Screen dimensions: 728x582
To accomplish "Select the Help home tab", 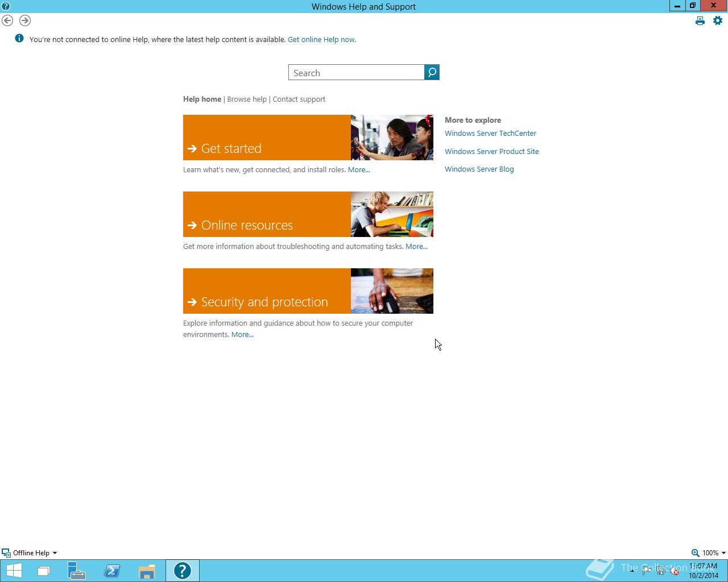I will [202, 99].
